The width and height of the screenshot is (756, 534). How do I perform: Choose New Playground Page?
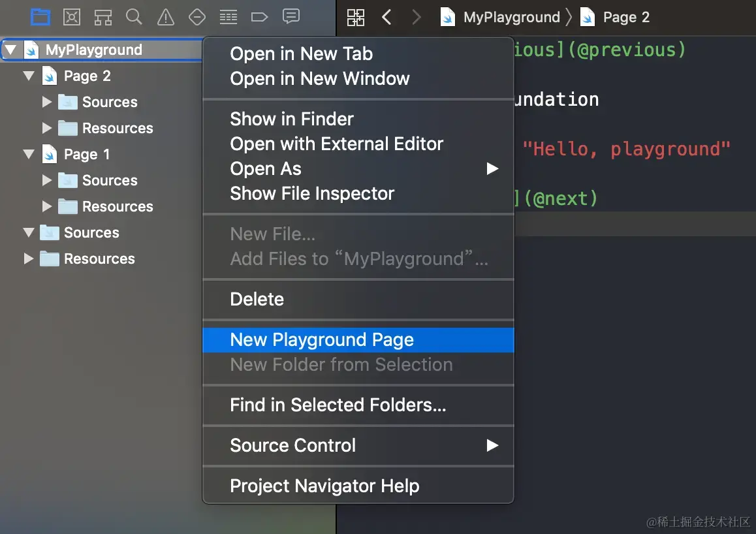point(358,339)
